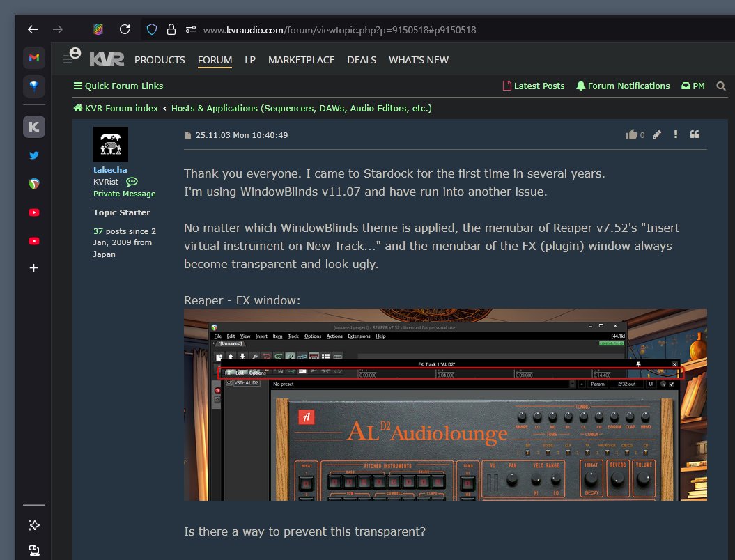Open the colorful swirl extension icon

(x=98, y=29)
